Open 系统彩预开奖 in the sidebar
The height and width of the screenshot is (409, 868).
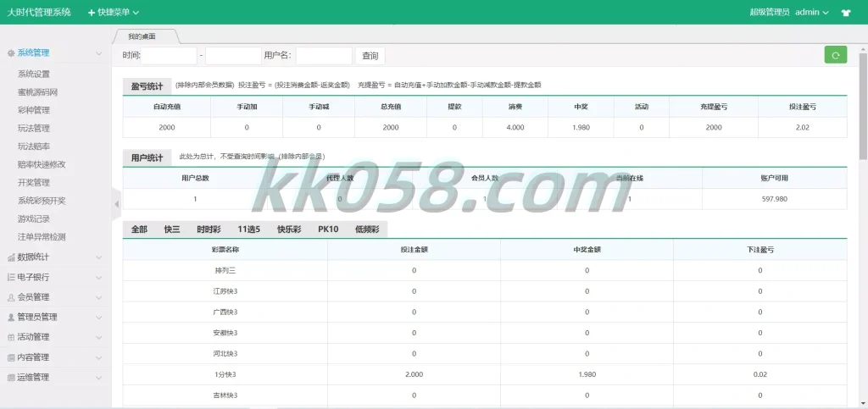(x=42, y=201)
